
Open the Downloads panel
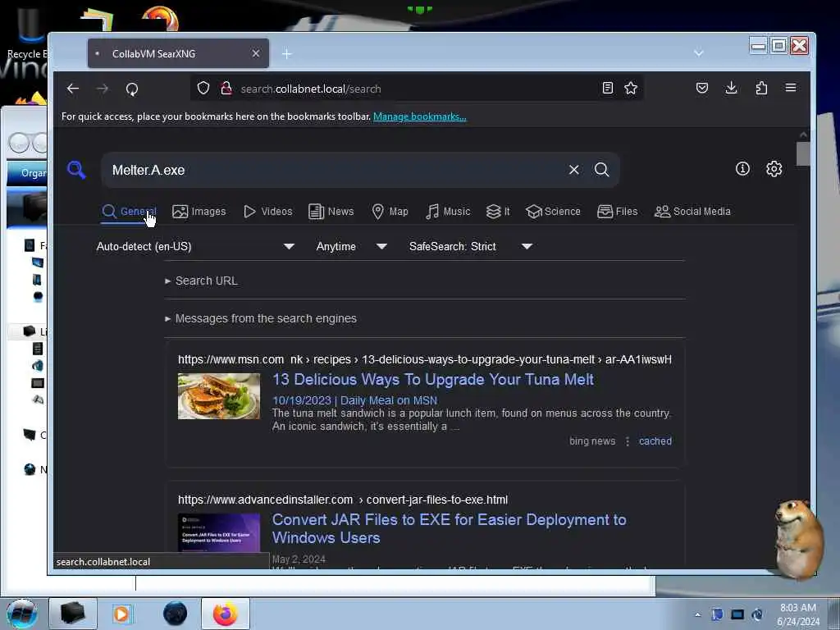coord(731,88)
